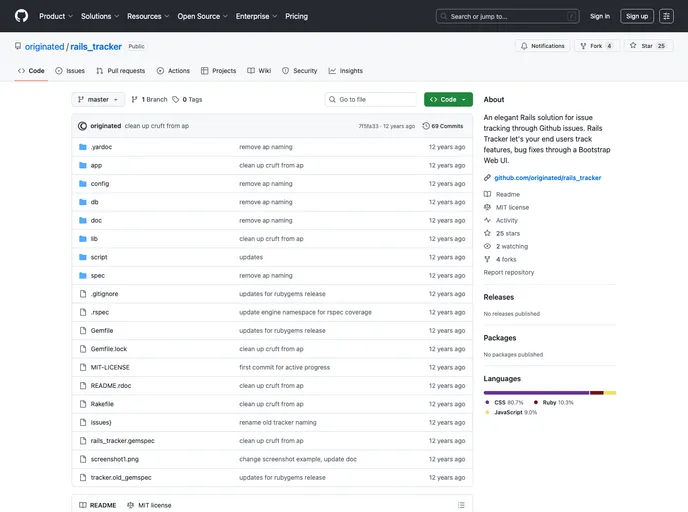
Task: Open the green Code dropdown button
Action: [448, 100]
